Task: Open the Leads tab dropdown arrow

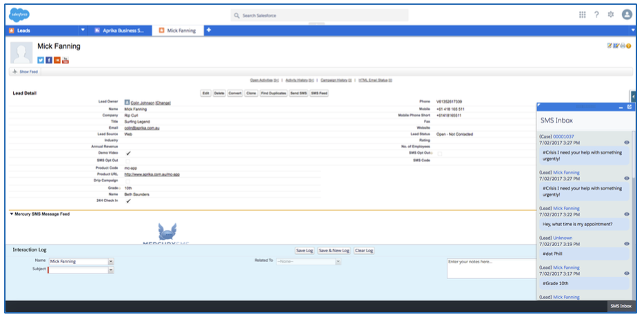Action: click(x=83, y=30)
